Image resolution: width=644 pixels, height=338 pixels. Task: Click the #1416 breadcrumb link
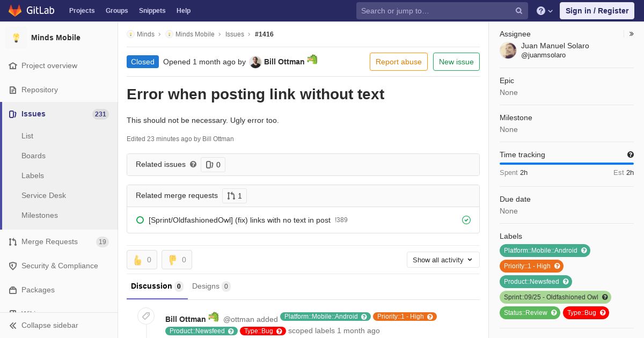[x=264, y=34]
